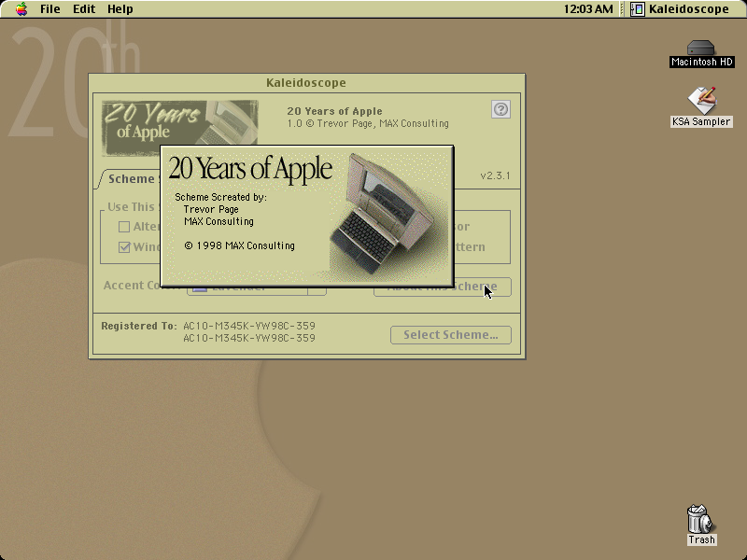The width and height of the screenshot is (747, 560).
Task: Open the File menu
Action: point(50,9)
